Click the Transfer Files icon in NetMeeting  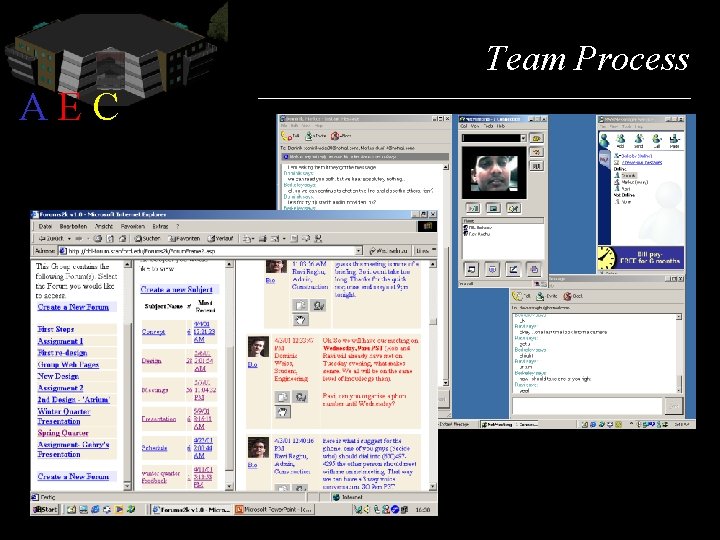(533, 269)
